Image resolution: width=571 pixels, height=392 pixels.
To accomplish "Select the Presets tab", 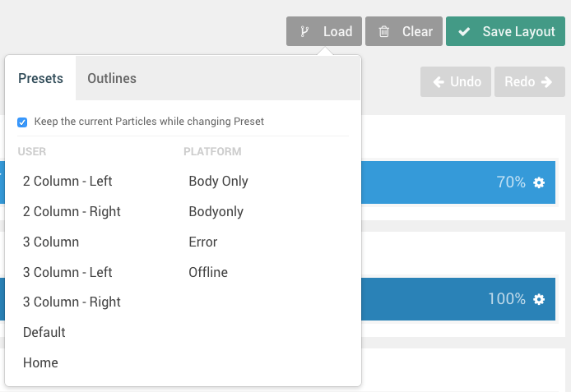I will [x=40, y=79].
